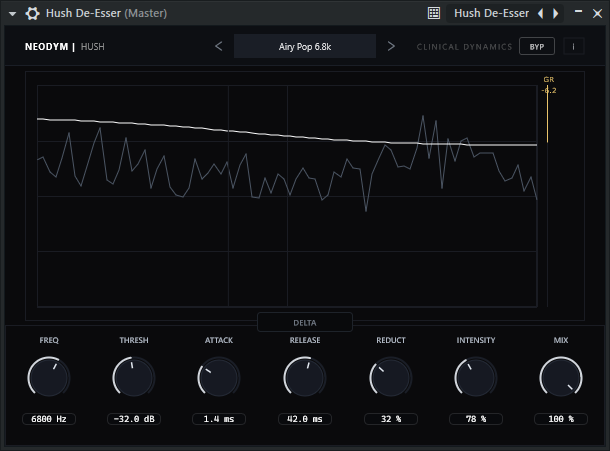The height and width of the screenshot is (451, 610).
Task: Click the 32 % reduction value field
Action: pyautogui.click(x=391, y=419)
